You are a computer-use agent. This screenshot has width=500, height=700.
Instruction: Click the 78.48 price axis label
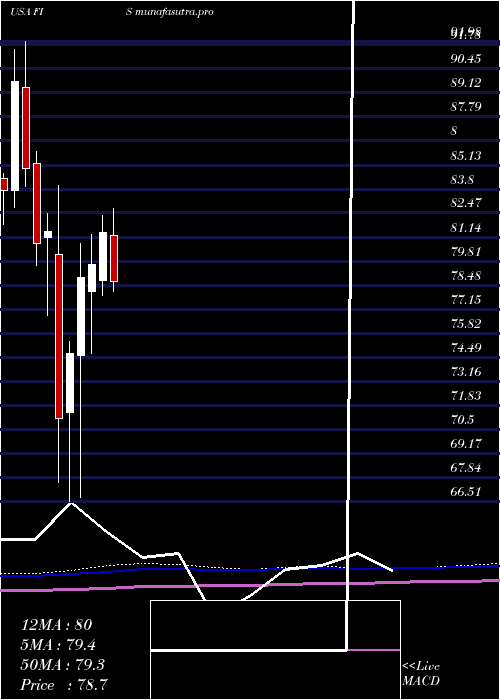click(x=466, y=275)
